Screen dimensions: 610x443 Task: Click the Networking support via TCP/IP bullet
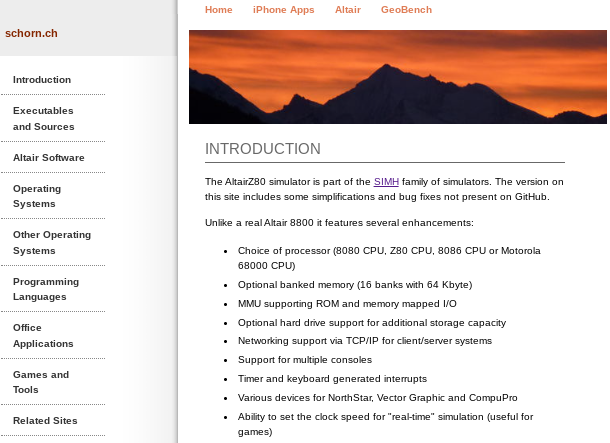pyautogui.click(x=365, y=341)
